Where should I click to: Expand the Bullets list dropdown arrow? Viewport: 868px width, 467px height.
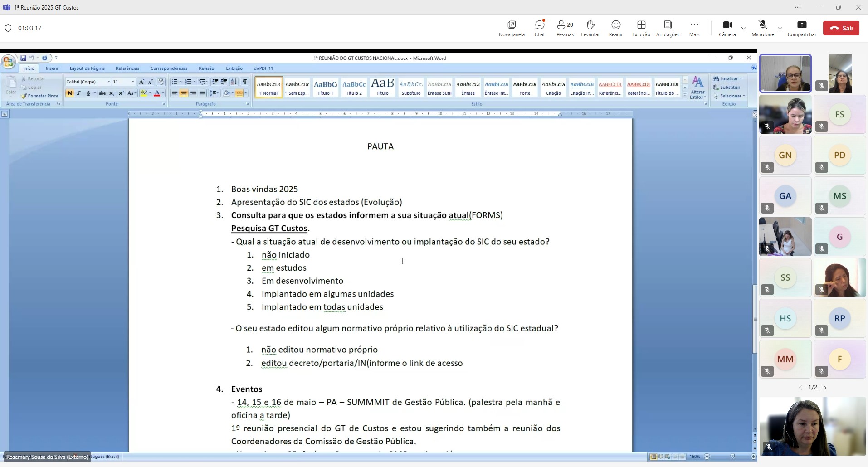point(181,82)
